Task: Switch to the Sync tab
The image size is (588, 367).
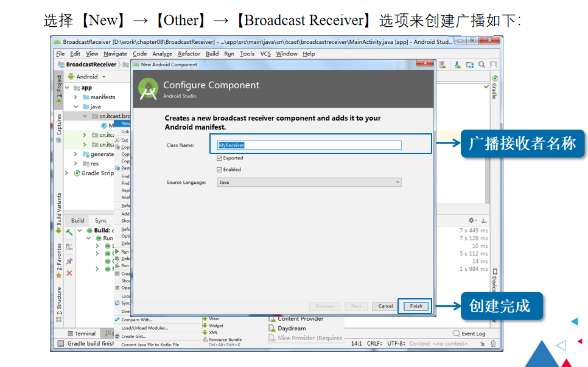Action: (x=101, y=220)
